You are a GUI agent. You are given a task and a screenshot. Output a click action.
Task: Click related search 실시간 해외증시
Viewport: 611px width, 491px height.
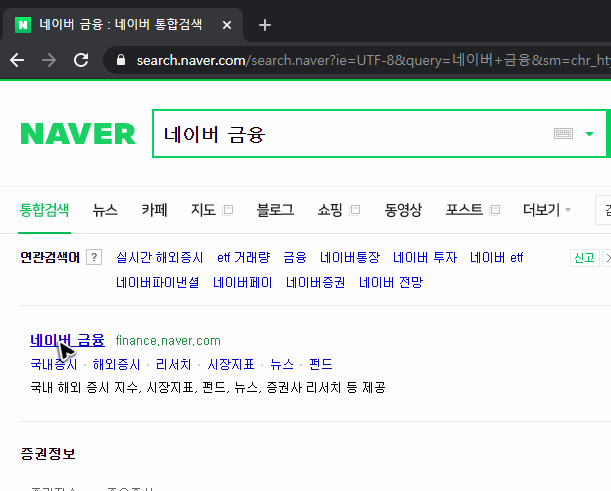(160, 258)
